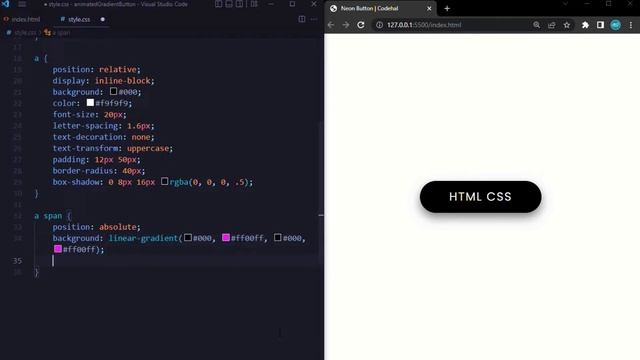Click the last #ff00ff swatch on wrapped line
640x360 pixels.
coord(58,249)
